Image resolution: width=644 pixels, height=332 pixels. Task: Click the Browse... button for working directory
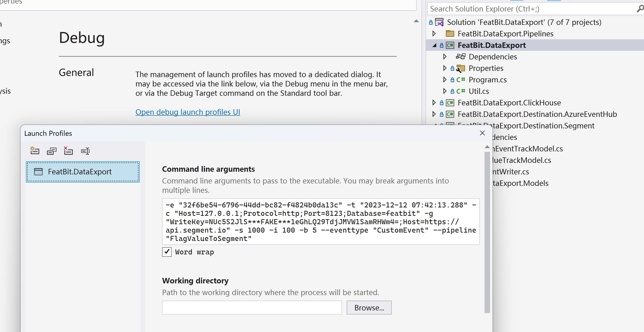[x=369, y=308]
